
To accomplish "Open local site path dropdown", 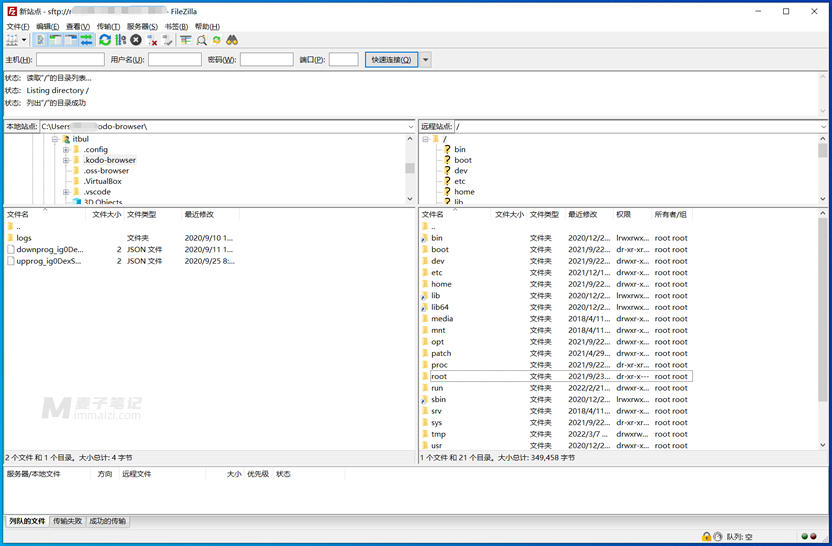I will tap(410, 127).
